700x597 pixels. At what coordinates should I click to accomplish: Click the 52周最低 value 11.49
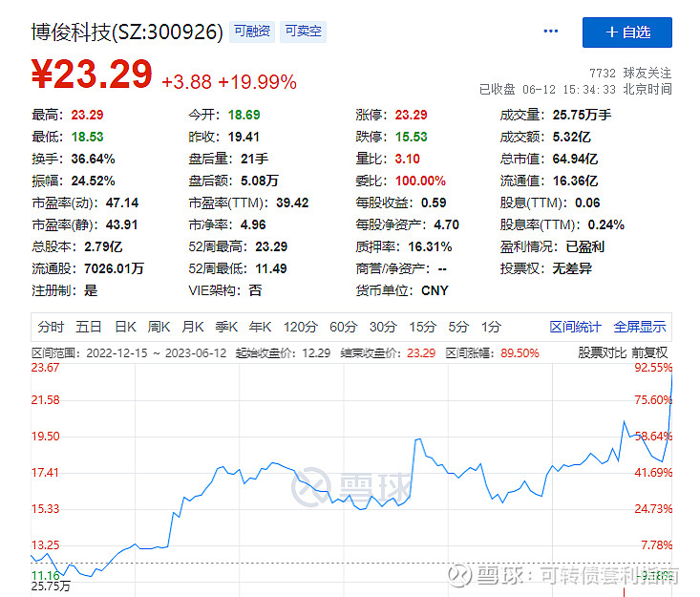(x=271, y=268)
